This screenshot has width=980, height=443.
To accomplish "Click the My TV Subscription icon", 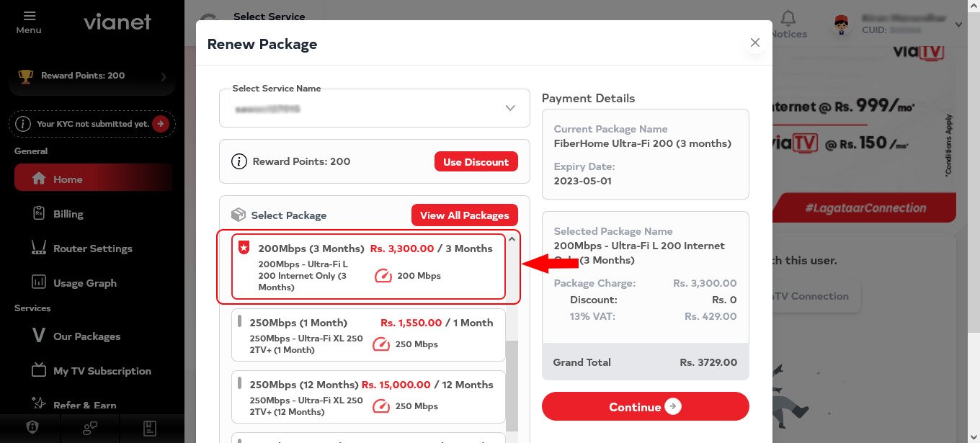I will coord(40,371).
